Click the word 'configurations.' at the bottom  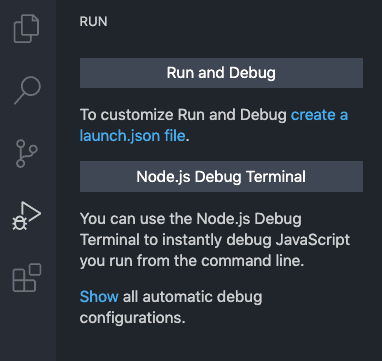132,318
